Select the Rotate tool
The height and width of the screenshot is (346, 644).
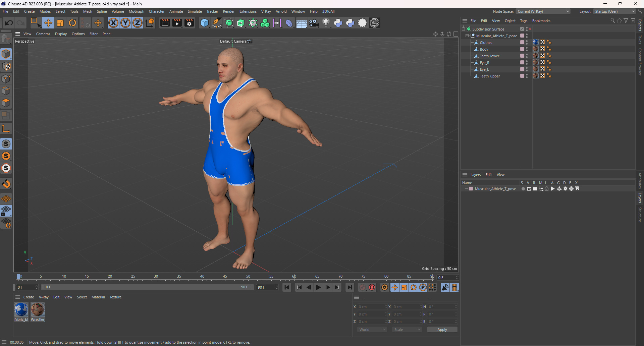[72, 23]
